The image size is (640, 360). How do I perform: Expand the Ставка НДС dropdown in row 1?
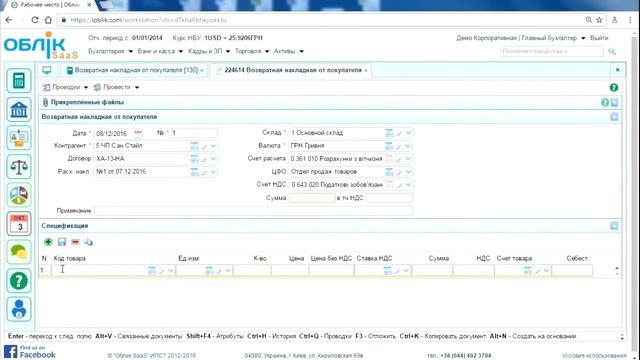pos(406,270)
